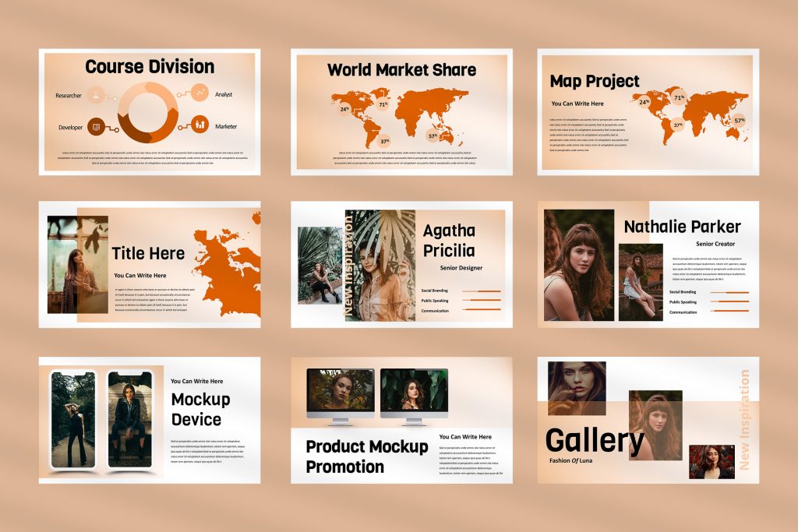Click the 'Gallery' heading text
The image size is (798, 532).
pos(595,441)
